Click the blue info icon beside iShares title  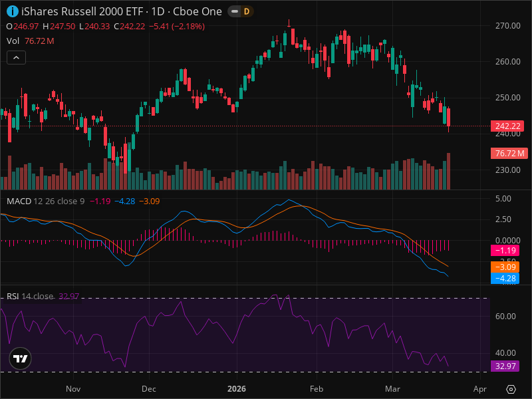click(x=13, y=11)
